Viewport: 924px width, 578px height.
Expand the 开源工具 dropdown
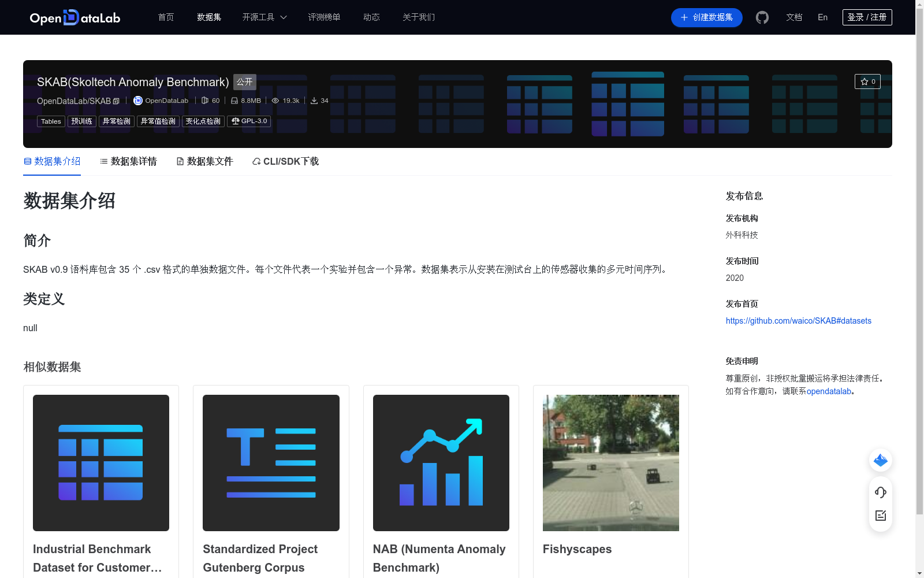(264, 17)
